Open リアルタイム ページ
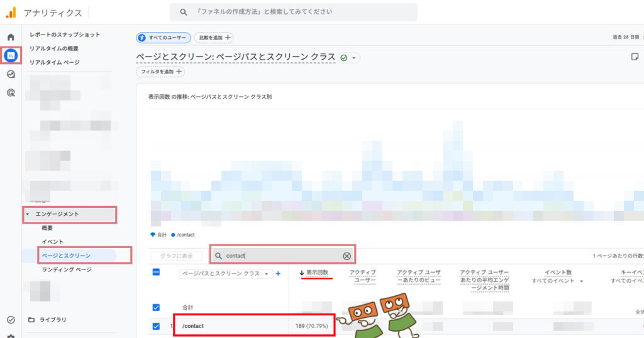644x338 pixels. 55,62
